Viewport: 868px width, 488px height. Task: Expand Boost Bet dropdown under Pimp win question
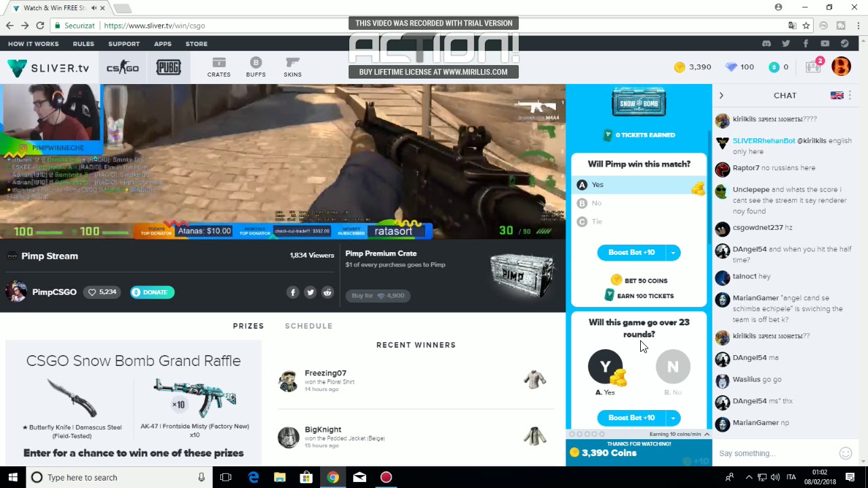click(673, 253)
